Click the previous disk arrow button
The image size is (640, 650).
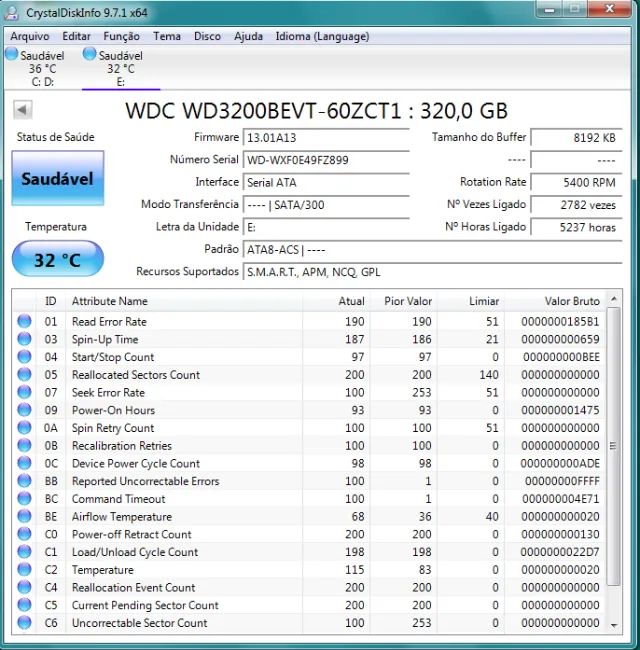22,110
